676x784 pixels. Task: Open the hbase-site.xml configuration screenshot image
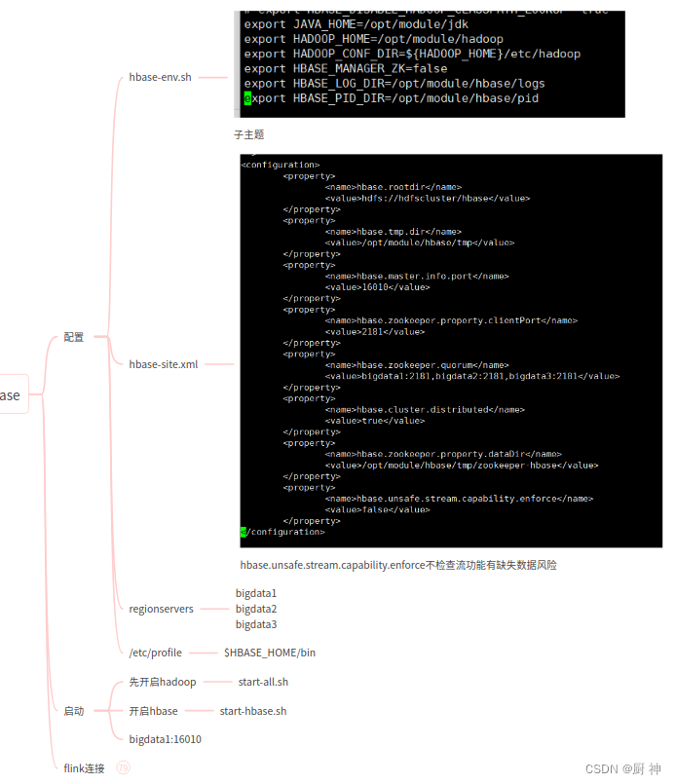[x=451, y=351]
